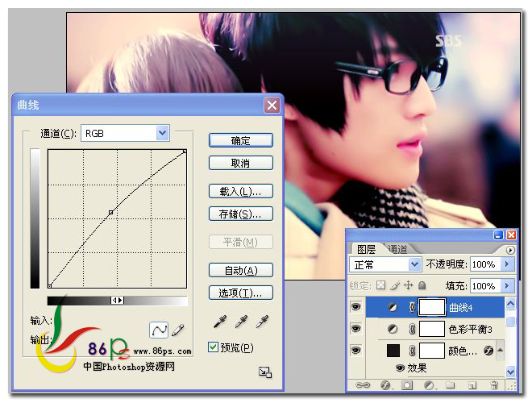
Task: Toggle lock position move icon
Action: pos(408,285)
